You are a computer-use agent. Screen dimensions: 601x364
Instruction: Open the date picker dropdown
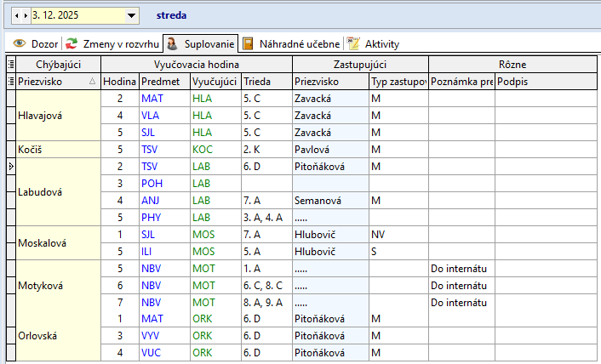131,15
